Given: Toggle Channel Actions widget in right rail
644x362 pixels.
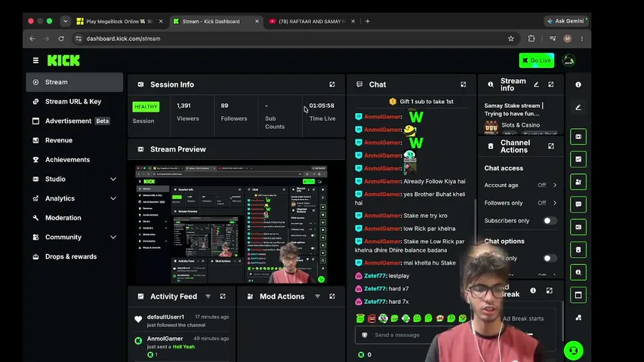Looking at the screenshot, I should click(x=578, y=250).
